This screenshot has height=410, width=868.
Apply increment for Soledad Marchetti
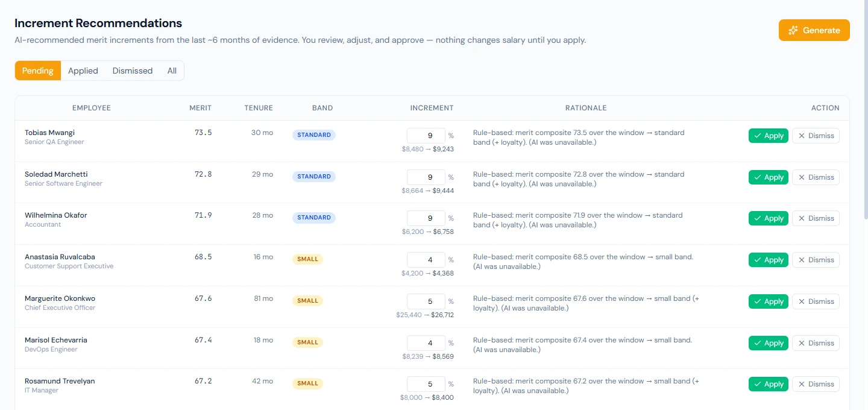pyautogui.click(x=769, y=177)
